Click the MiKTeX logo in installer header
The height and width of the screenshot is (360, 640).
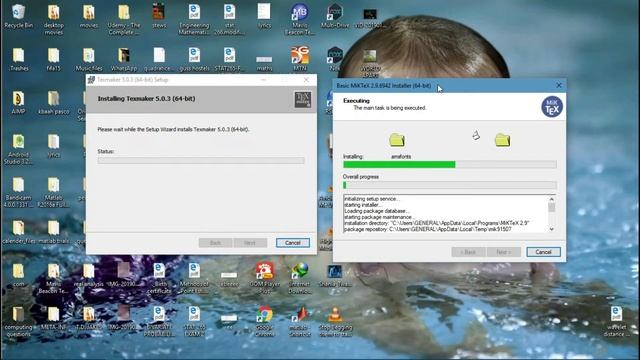(552, 107)
